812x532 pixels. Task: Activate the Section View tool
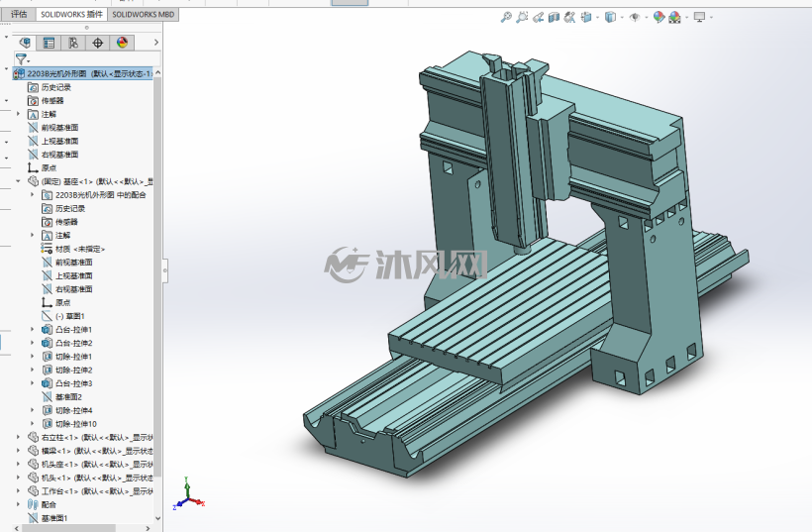click(555, 17)
